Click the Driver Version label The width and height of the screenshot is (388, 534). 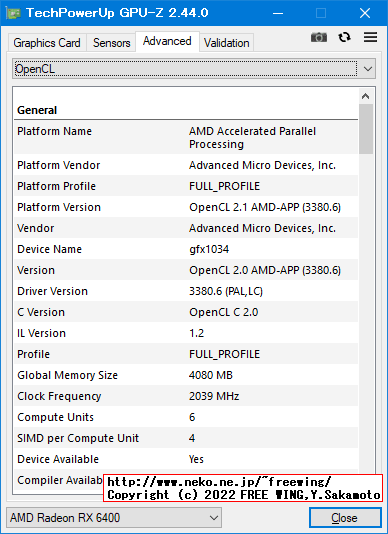[52, 292]
